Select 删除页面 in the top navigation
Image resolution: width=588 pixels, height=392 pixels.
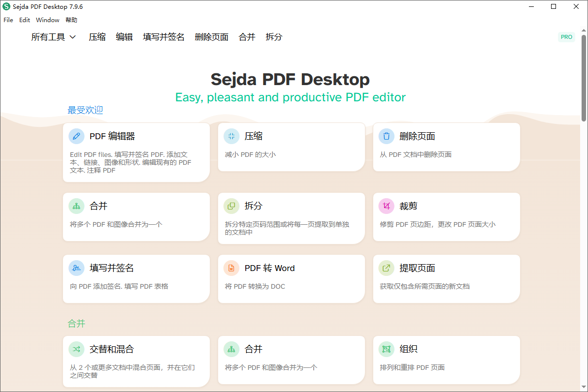pos(211,37)
